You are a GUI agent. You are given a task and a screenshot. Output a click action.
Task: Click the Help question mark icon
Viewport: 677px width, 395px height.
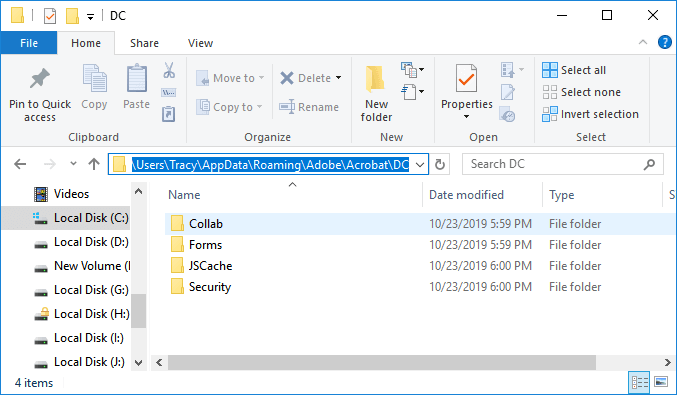[664, 42]
